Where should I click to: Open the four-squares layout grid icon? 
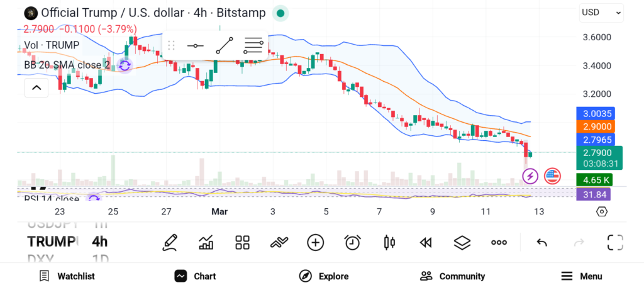point(242,242)
